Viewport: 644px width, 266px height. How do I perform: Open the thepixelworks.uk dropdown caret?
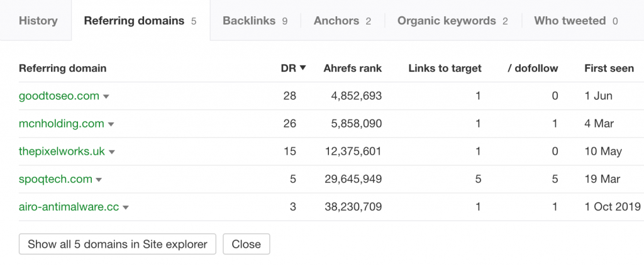tap(112, 152)
